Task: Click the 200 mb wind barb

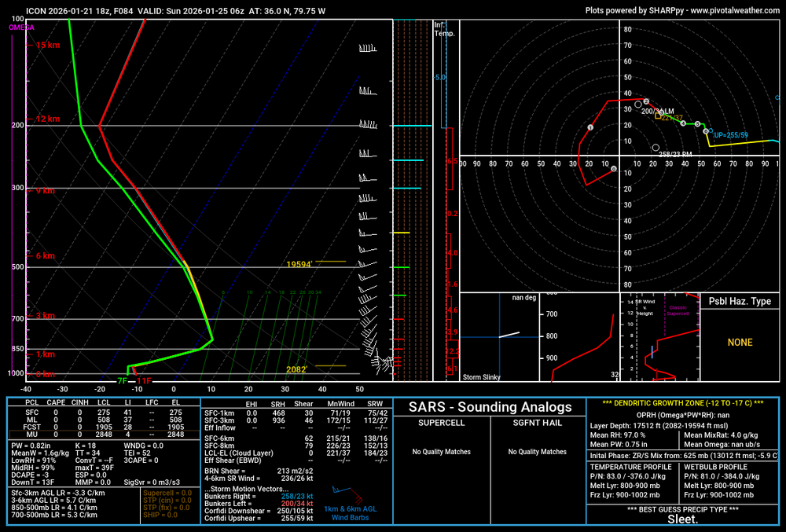Action: pyautogui.click(x=368, y=125)
